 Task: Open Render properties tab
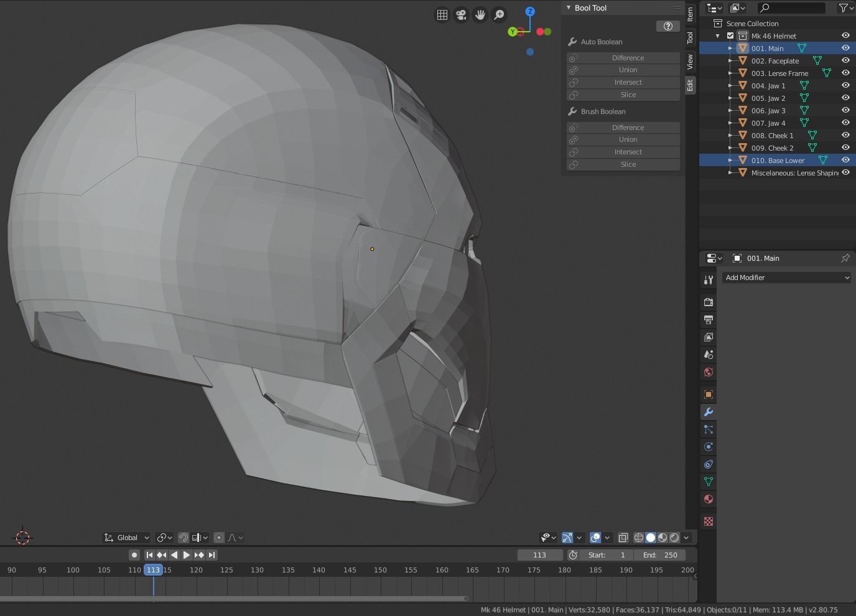[x=709, y=302]
